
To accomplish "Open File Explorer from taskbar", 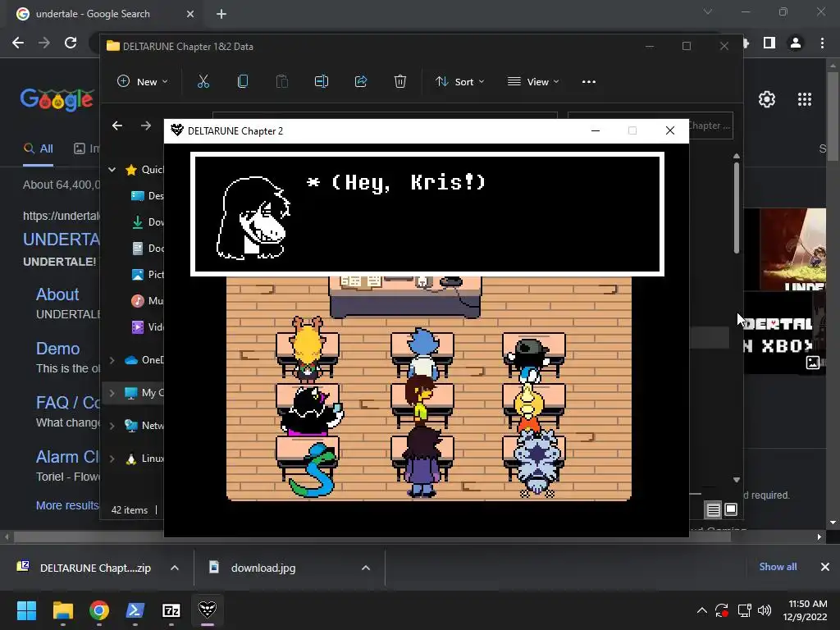I will 62,609.
